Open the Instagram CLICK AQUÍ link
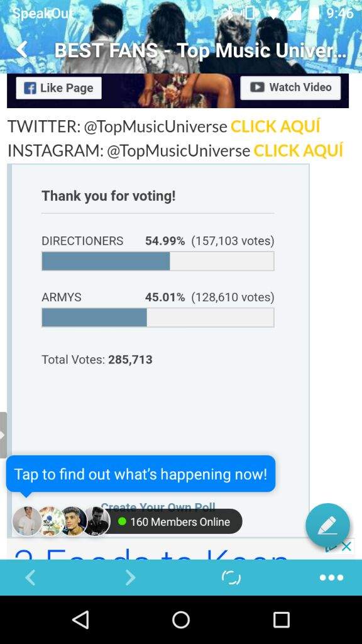 [299, 150]
